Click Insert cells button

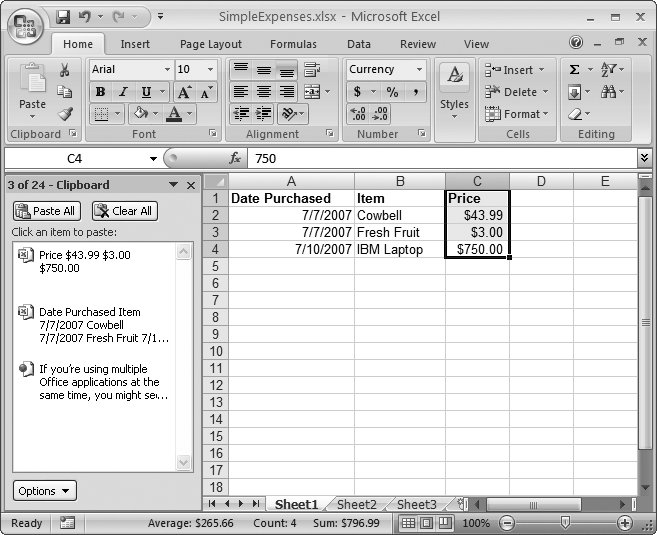coord(515,70)
